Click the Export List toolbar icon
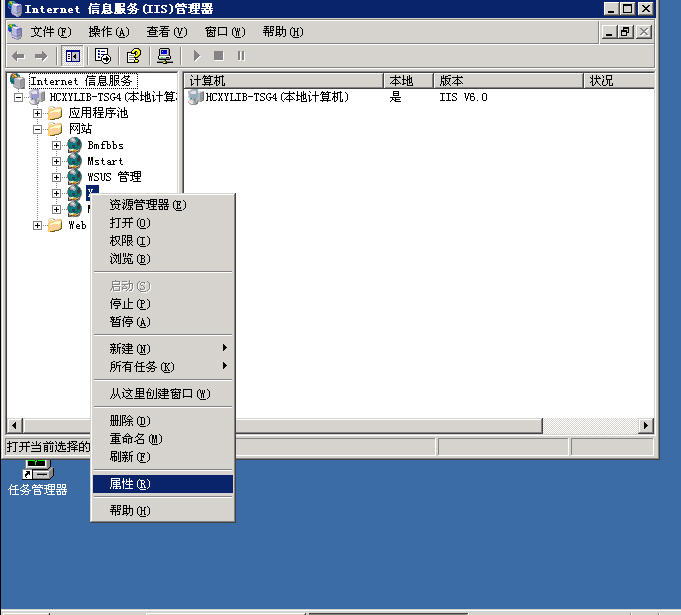 (x=102, y=56)
